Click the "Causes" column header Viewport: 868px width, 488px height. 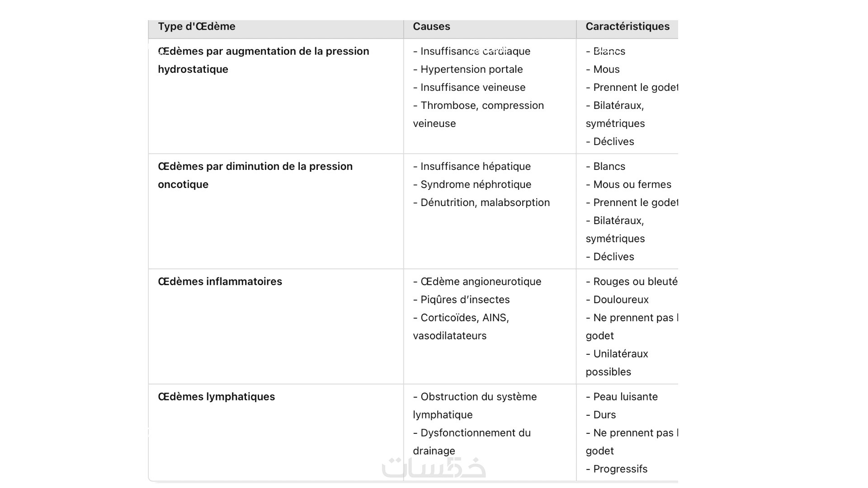(x=431, y=26)
